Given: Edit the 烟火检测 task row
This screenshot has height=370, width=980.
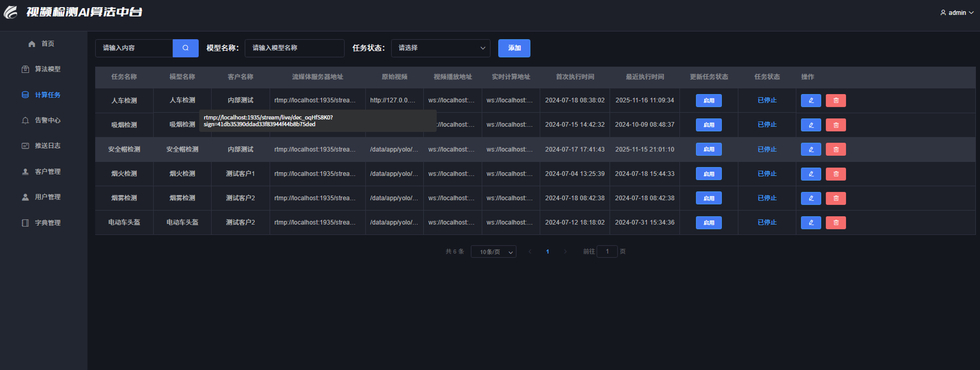Looking at the screenshot, I should [x=811, y=174].
